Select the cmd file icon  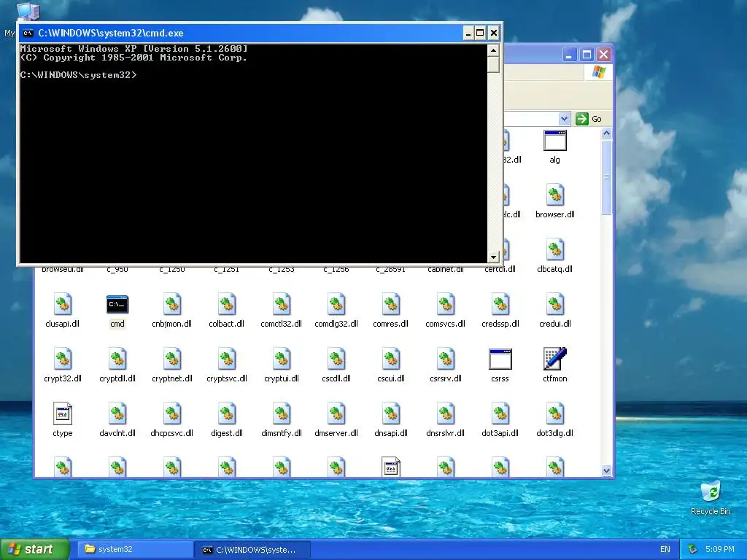point(117,305)
